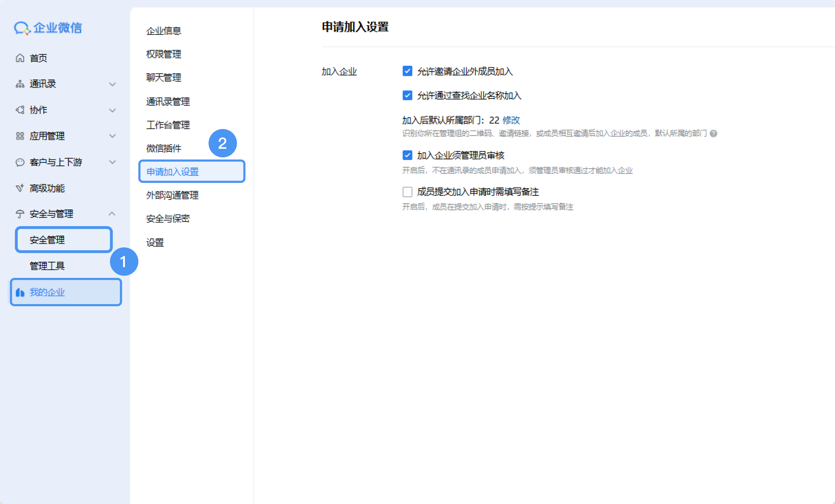This screenshot has width=835, height=504.
Task: Click the 企业微信 logo icon
Action: 22,28
